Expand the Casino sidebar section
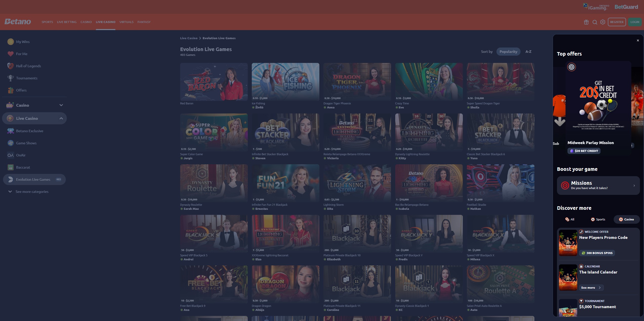 tap(61, 105)
